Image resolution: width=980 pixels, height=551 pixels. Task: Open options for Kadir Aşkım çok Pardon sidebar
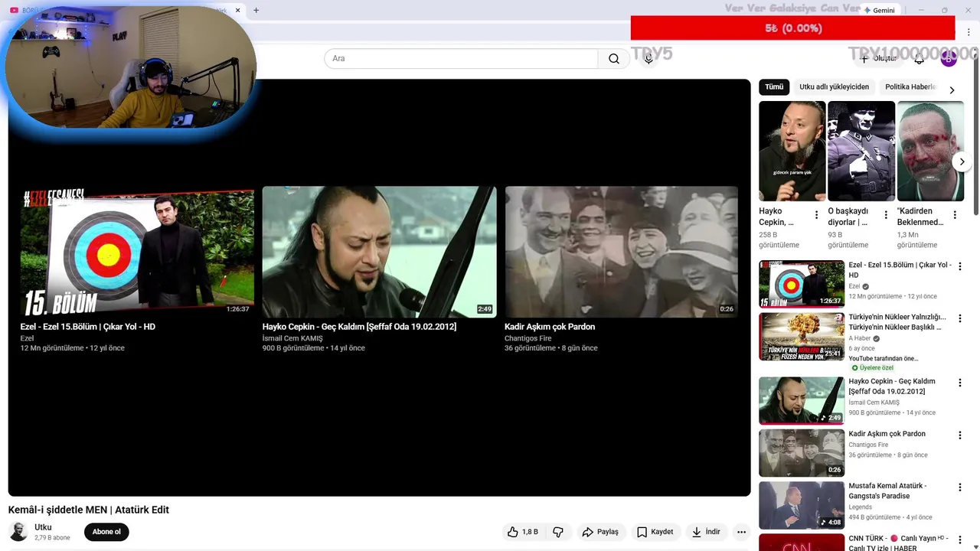960,435
